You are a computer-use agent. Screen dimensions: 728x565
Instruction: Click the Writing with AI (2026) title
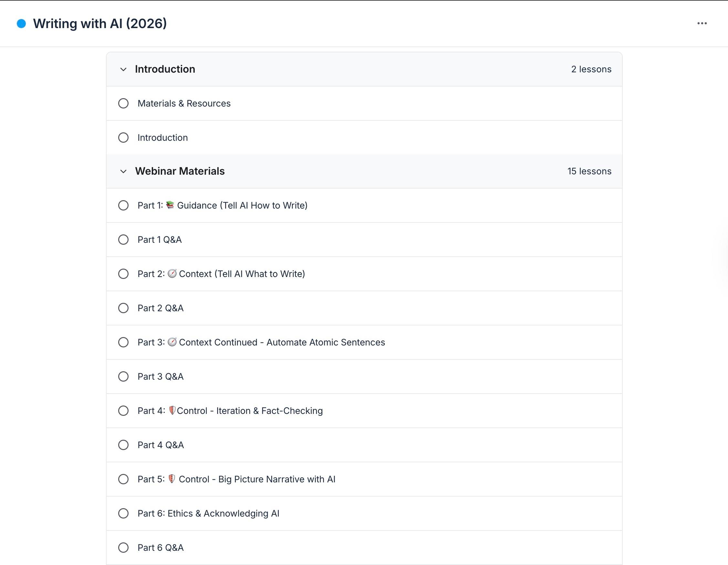pos(100,24)
